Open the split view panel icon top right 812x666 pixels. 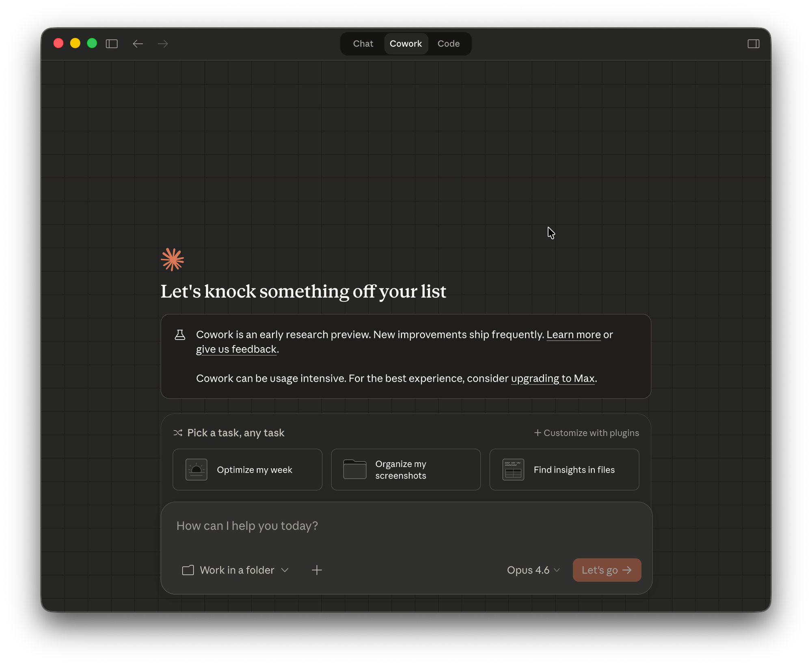click(x=754, y=43)
